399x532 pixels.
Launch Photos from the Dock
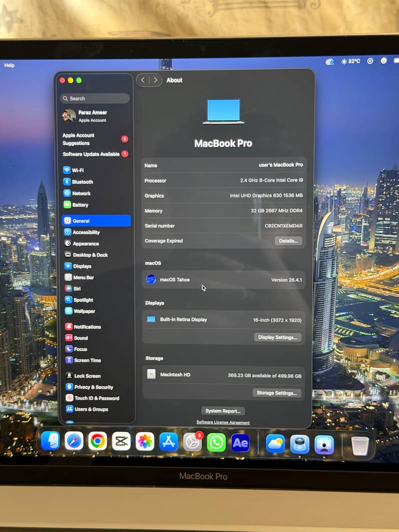tap(145, 442)
